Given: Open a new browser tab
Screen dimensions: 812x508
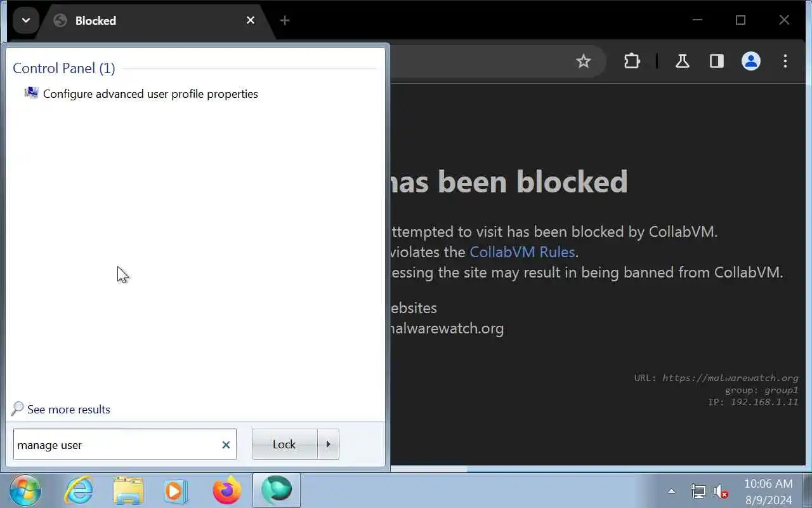Looking at the screenshot, I should click(285, 20).
